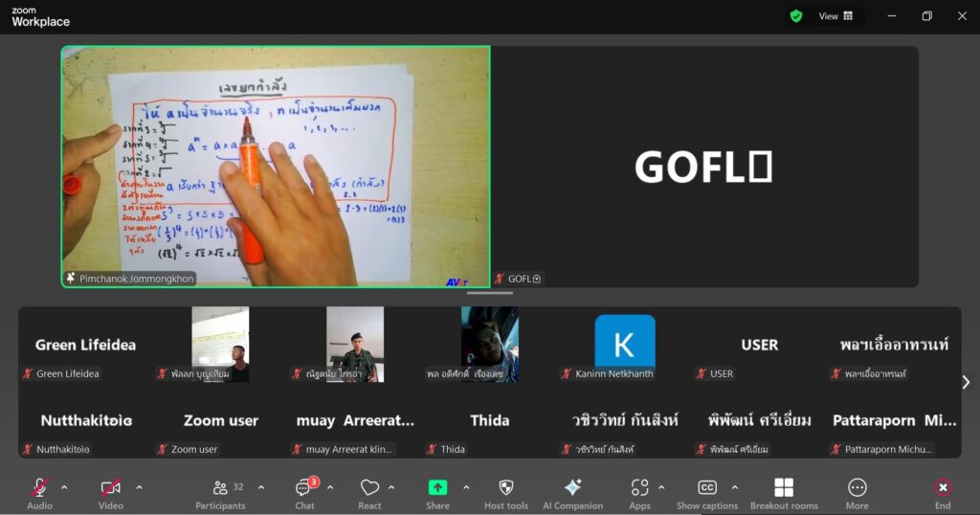Show next page of participant thumbnails

966,382
